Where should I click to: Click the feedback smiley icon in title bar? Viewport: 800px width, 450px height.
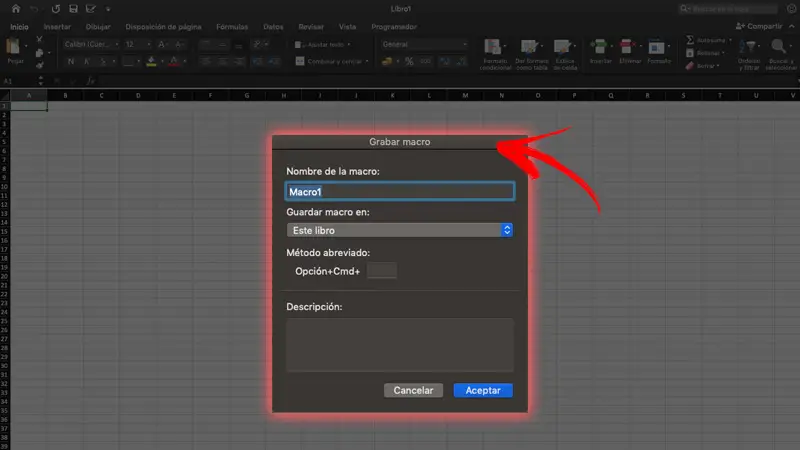coord(791,9)
